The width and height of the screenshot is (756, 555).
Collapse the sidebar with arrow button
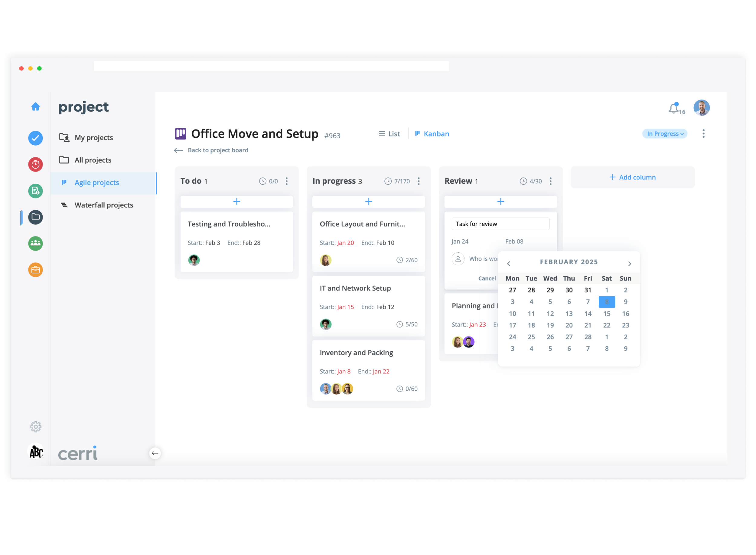pos(155,453)
